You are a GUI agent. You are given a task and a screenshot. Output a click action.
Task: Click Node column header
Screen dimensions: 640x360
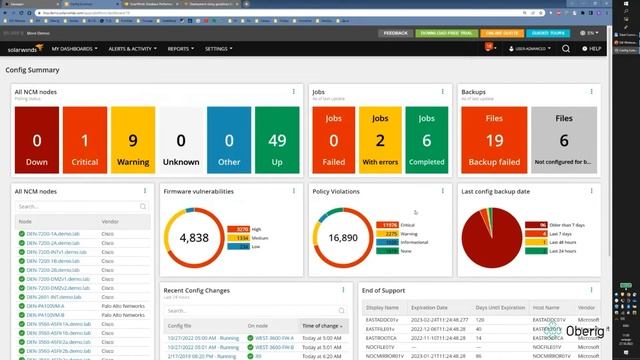tap(25, 222)
